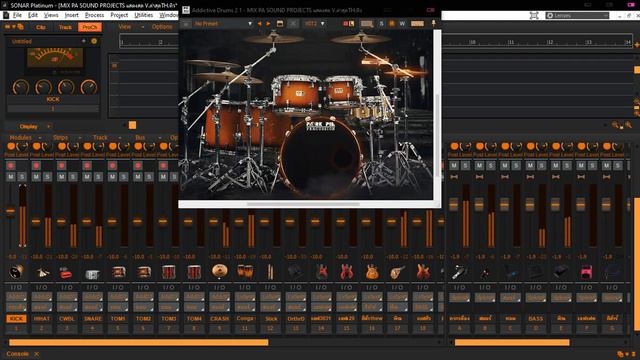
Task: Go to previous preset in Addictive Drums
Action: pyautogui.click(x=259, y=24)
